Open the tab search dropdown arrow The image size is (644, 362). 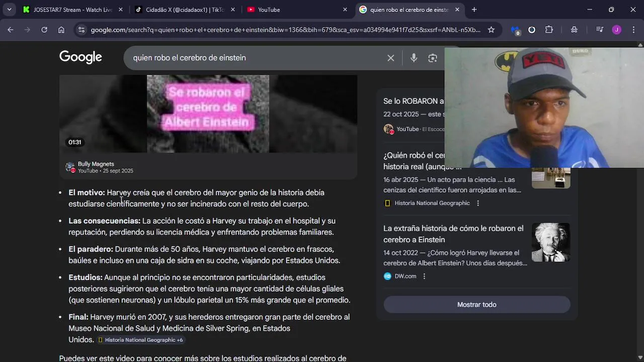point(9,10)
